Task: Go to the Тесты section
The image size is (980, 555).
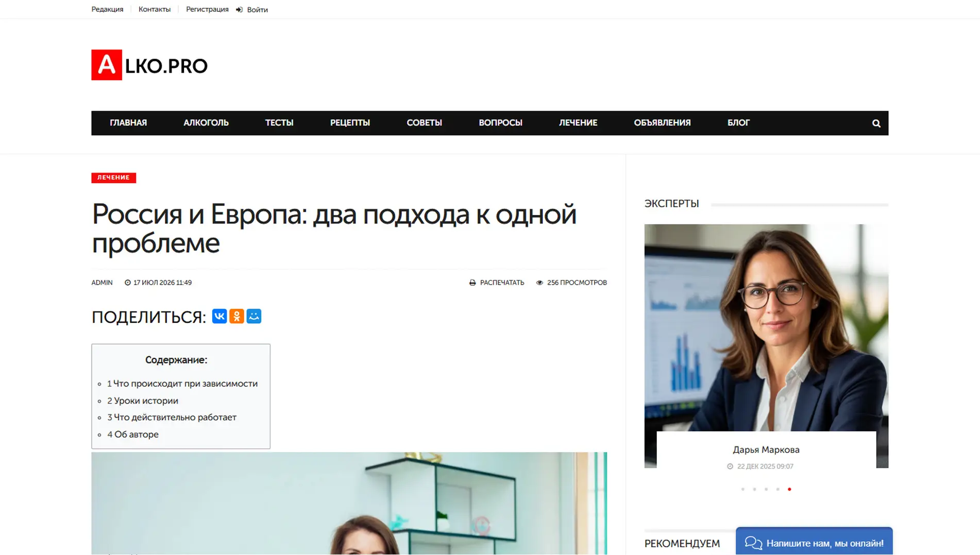Action: [279, 123]
